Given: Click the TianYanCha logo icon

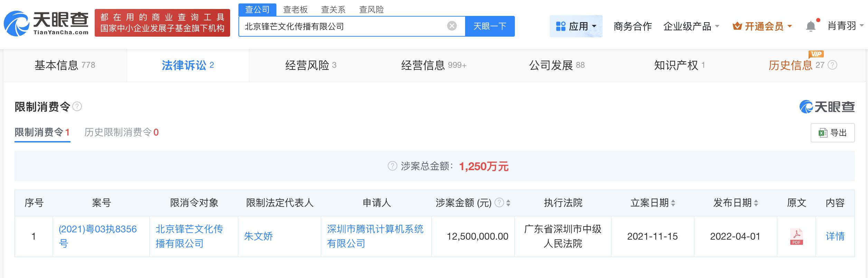Looking at the screenshot, I should (17, 24).
